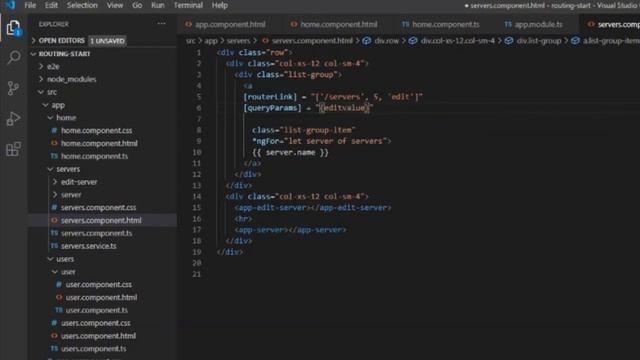Open the View menu
The image size is (640, 360).
(115, 5)
